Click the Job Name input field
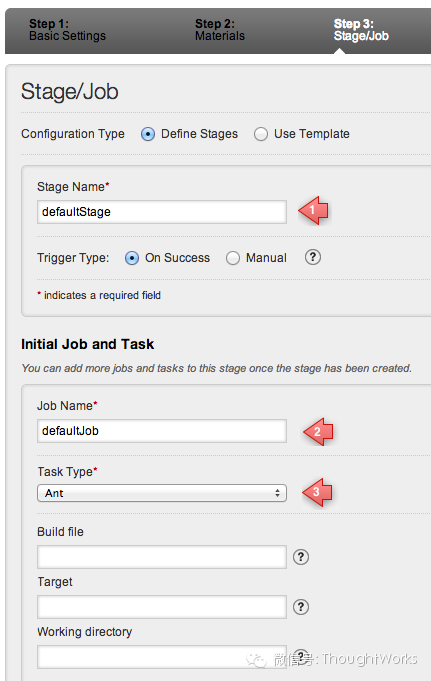Screen dimensions: 431x681 tap(162, 431)
